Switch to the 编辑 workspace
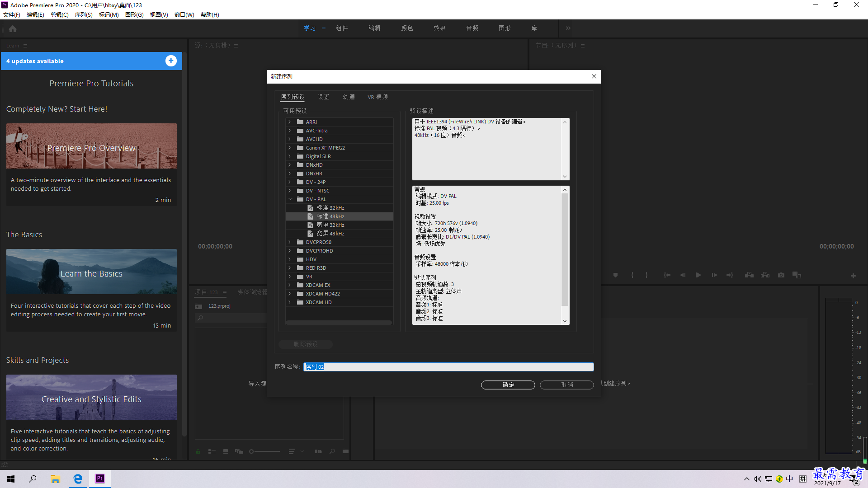 (374, 28)
